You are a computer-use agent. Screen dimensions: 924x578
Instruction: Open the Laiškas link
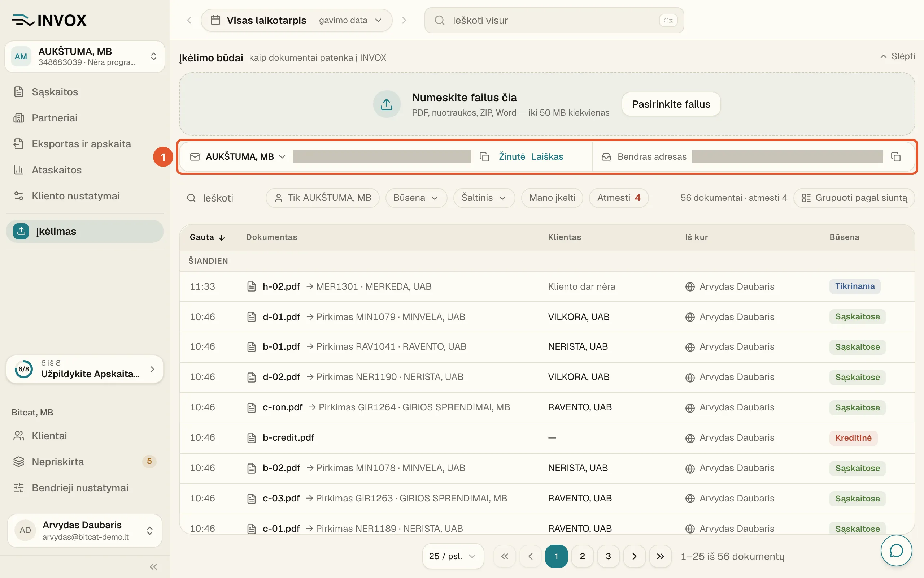point(547,157)
